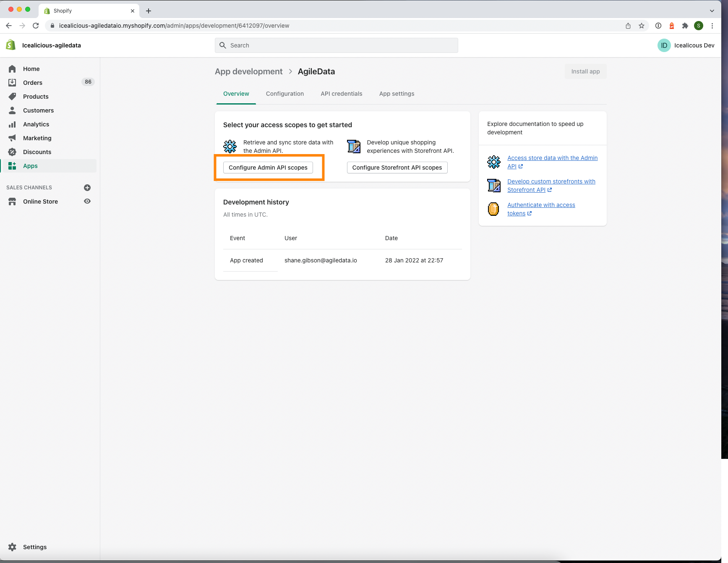Click the Discounts badge icon
Screen dimensions: 728x563
click(x=12, y=152)
